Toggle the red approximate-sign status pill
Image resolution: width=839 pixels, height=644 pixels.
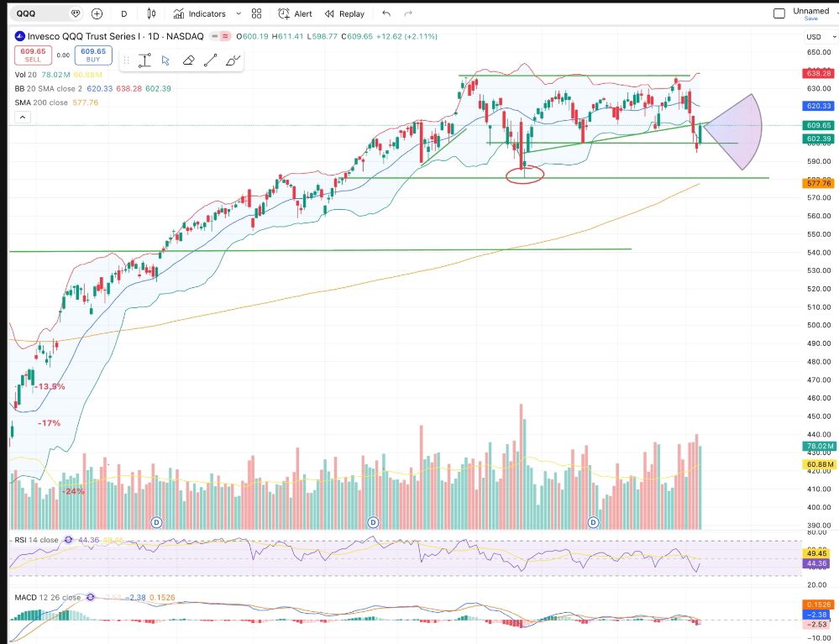coord(225,36)
